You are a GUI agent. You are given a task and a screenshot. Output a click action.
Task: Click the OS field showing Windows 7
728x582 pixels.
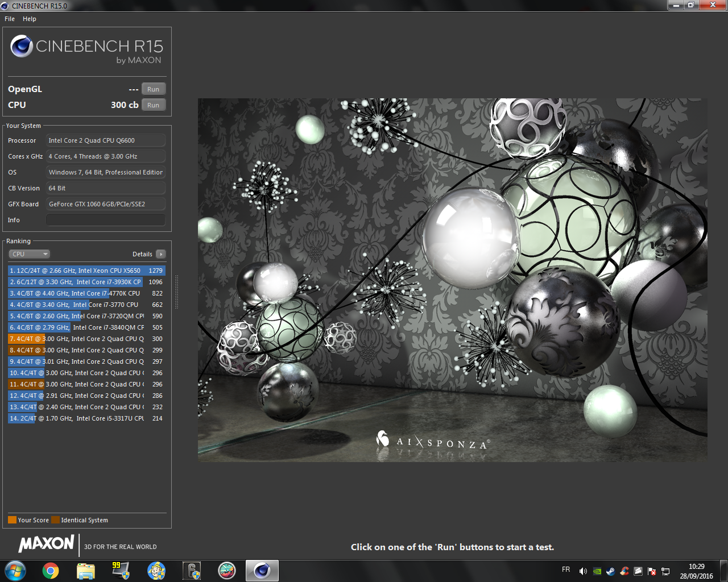106,172
